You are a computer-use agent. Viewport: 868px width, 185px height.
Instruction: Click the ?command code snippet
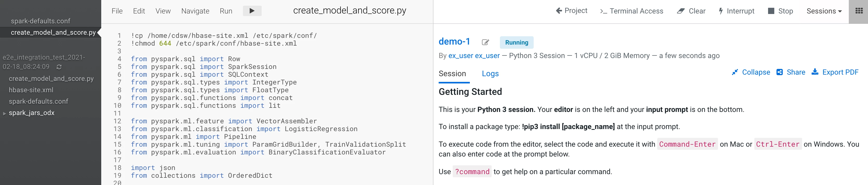[x=472, y=172]
